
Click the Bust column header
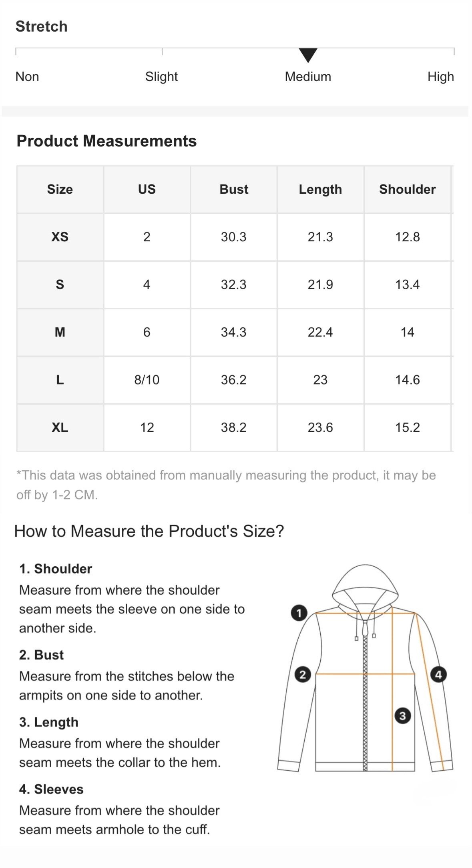pyautogui.click(x=234, y=189)
